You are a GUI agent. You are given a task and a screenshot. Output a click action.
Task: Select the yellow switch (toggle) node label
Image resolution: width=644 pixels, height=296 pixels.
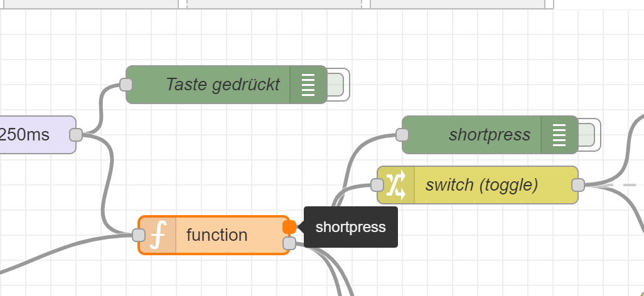[481, 185]
